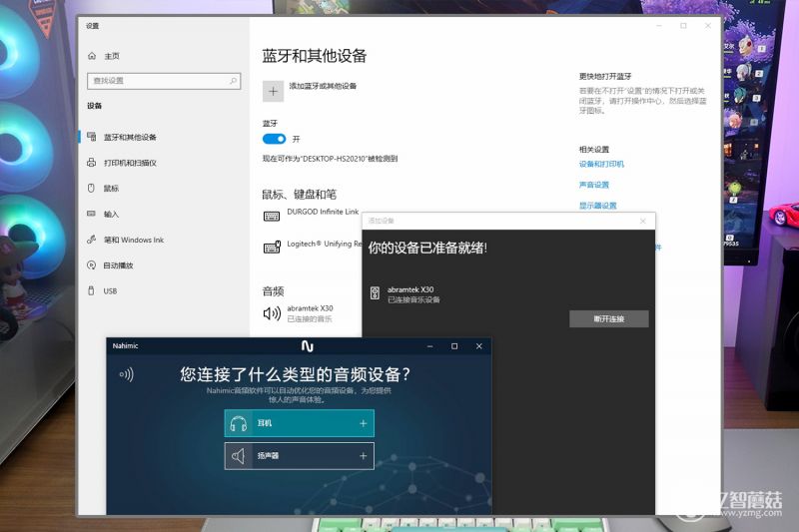Image resolution: width=799 pixels, height=532 pixels.
Task: Open the 输入 settings page
Action: [111, 215]
